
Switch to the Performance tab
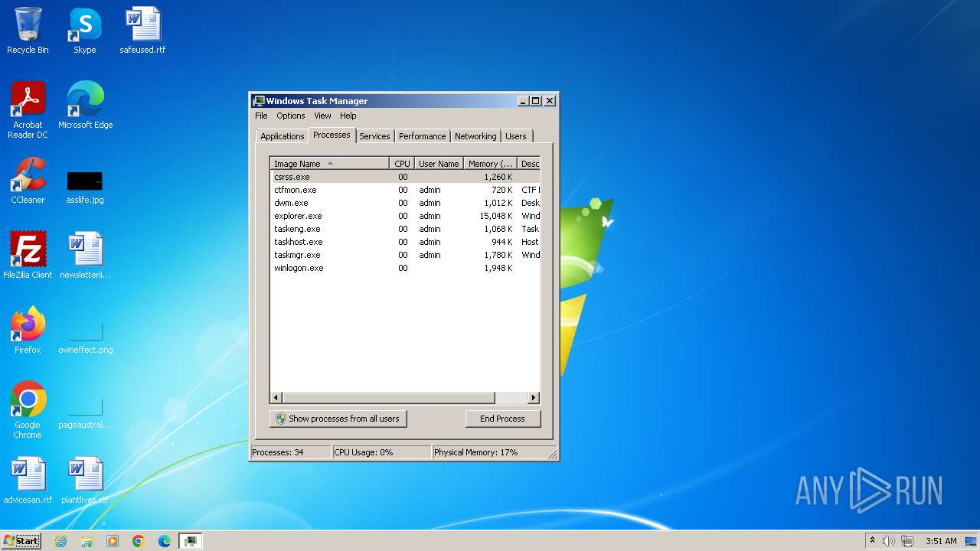click(x=422, y=136)
